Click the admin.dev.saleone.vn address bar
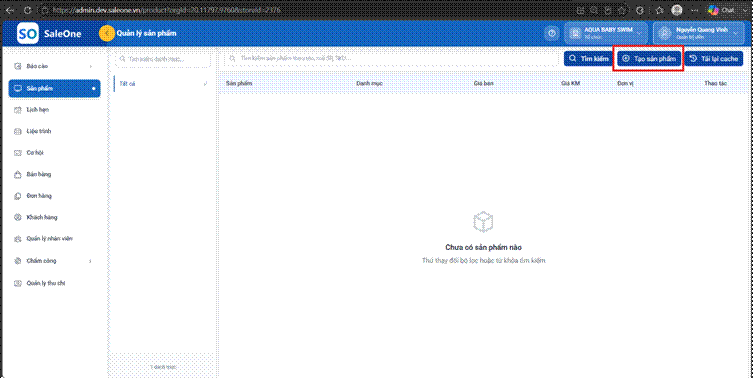Viewport: 753px width, 378px height. (307, 10)
